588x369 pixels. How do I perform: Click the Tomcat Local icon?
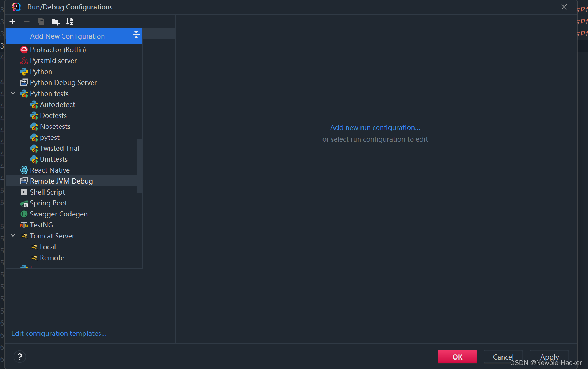coord(34,247)
